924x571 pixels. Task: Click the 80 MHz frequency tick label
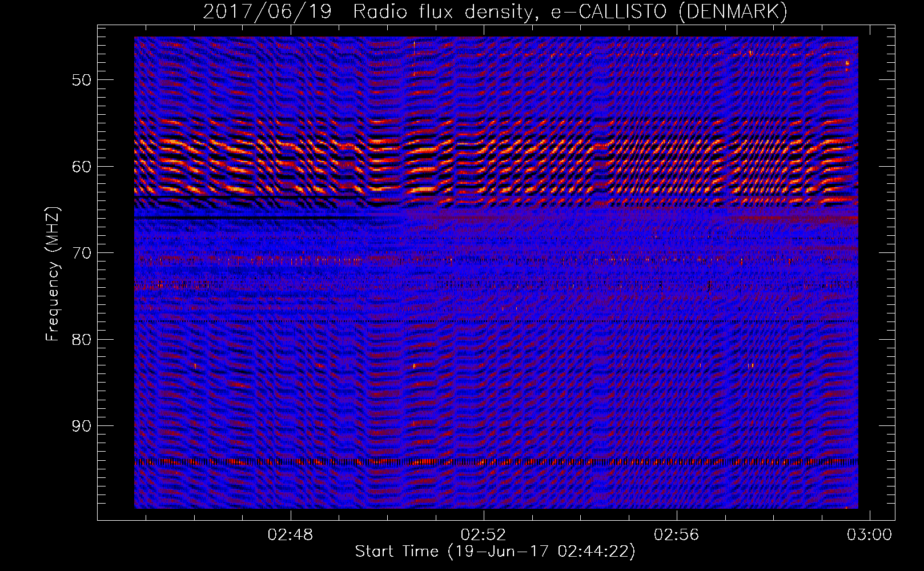(82, 340)
